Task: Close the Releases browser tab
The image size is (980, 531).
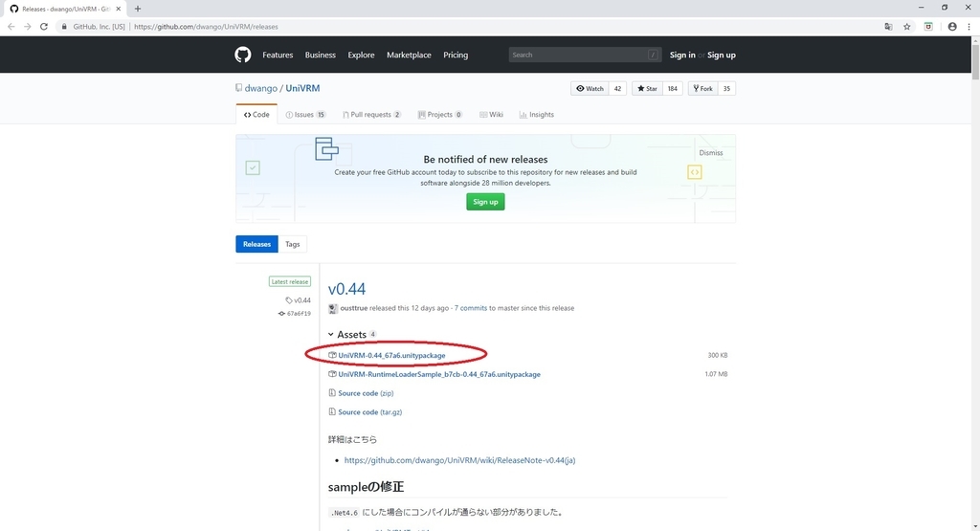Action: click(118, 9)
